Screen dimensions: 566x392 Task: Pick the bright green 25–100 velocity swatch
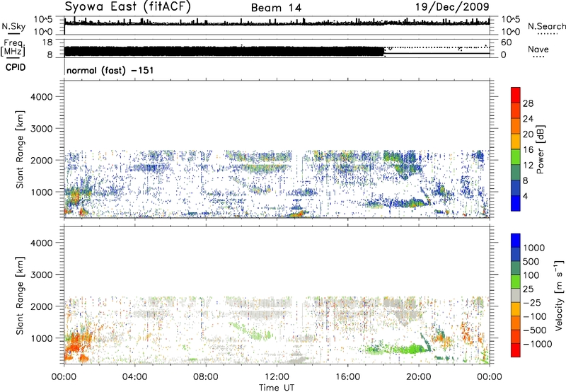click(x=516, y=282)
